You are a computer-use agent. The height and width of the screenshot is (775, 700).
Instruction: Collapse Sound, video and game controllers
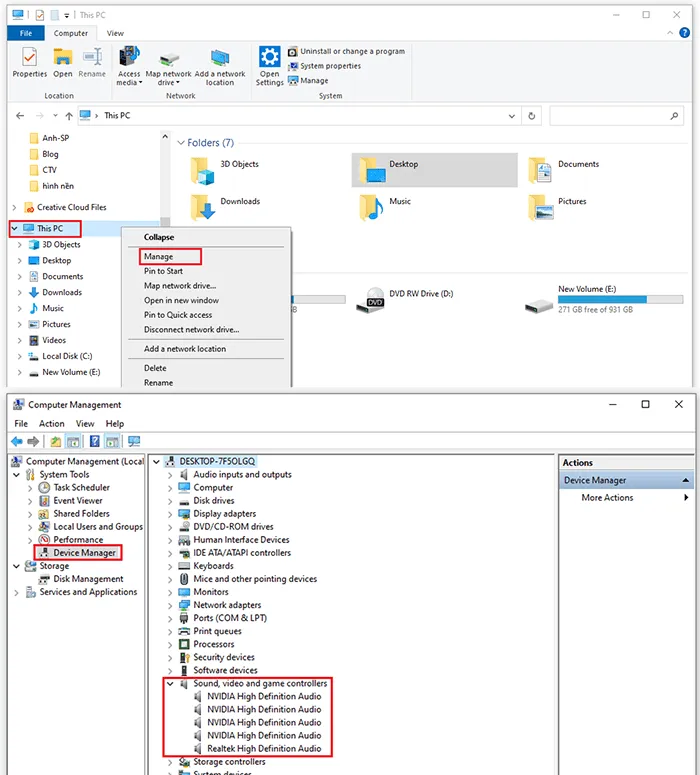click(170, 684)
